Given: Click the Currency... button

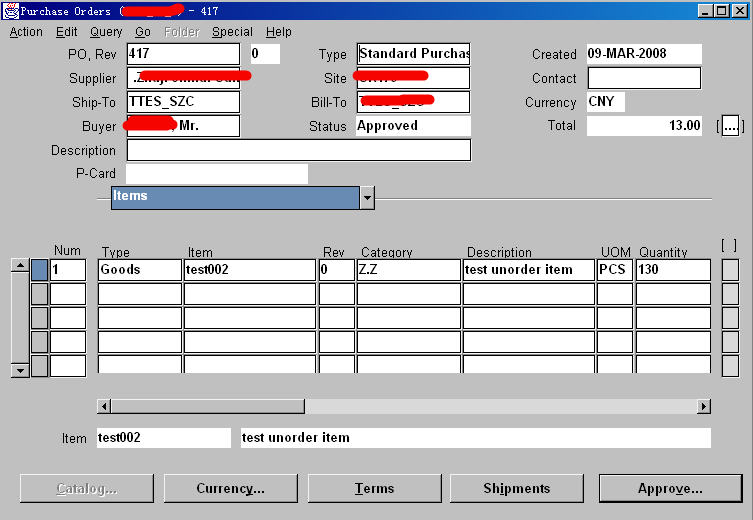Looking at the screenshot, I should coord(231,488).
